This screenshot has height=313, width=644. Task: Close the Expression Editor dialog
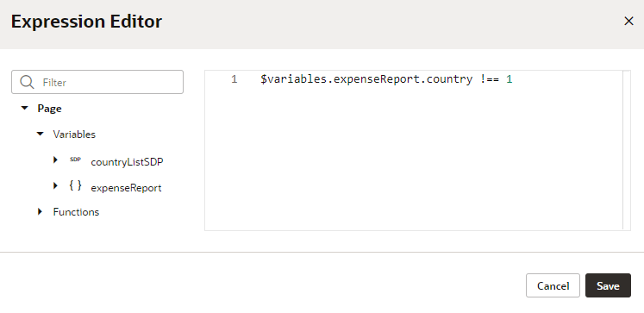click(x=628, y=22)
